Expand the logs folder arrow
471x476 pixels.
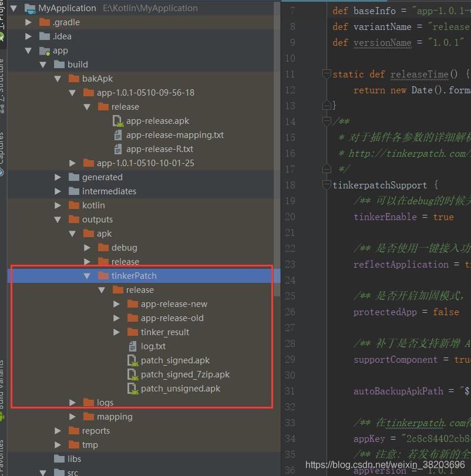pyautogui.click(x=72, y=403)
